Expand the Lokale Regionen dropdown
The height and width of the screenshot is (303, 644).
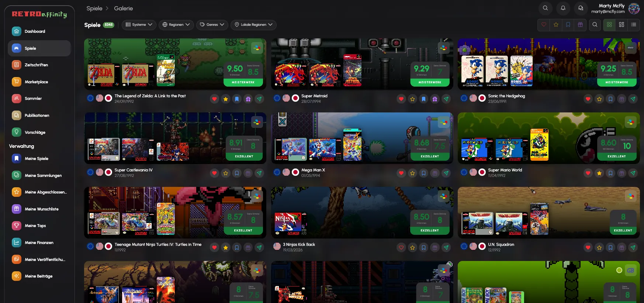tap(254, 25)
